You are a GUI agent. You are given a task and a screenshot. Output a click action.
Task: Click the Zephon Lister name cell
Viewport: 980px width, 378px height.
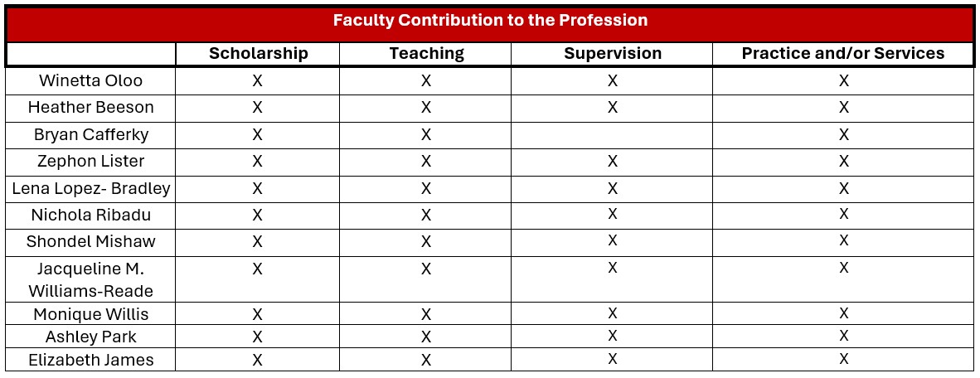click(91, 162)
